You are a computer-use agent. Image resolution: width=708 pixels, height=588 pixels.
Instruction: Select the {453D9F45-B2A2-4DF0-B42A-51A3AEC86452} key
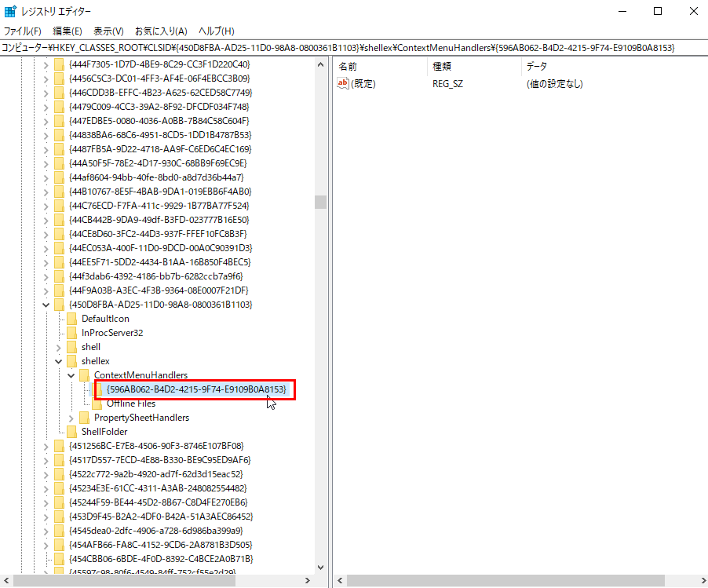point(161,517)
